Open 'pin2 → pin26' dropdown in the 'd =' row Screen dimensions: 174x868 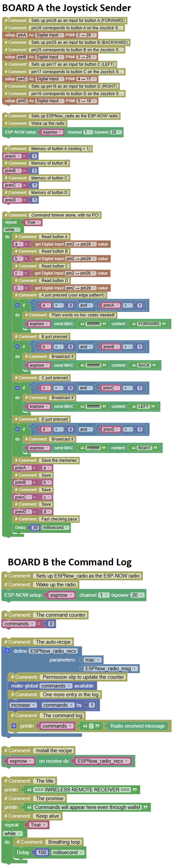(x=80, y=288)
